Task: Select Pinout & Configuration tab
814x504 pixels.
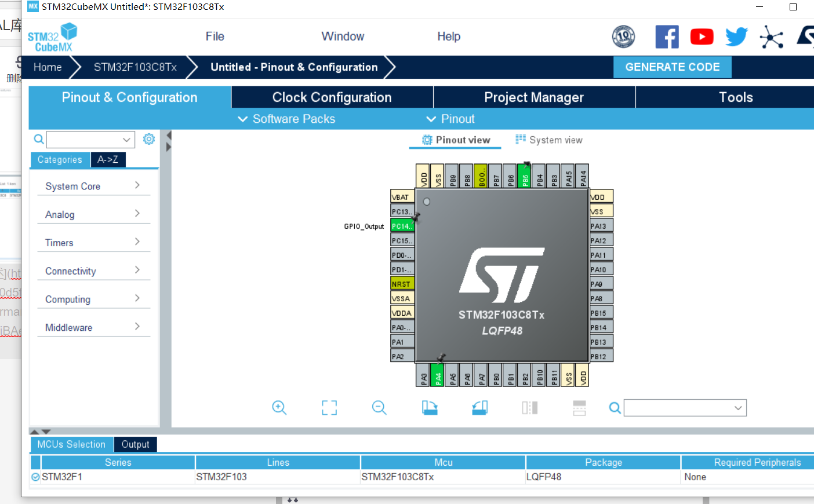Action: click(130, 97)
